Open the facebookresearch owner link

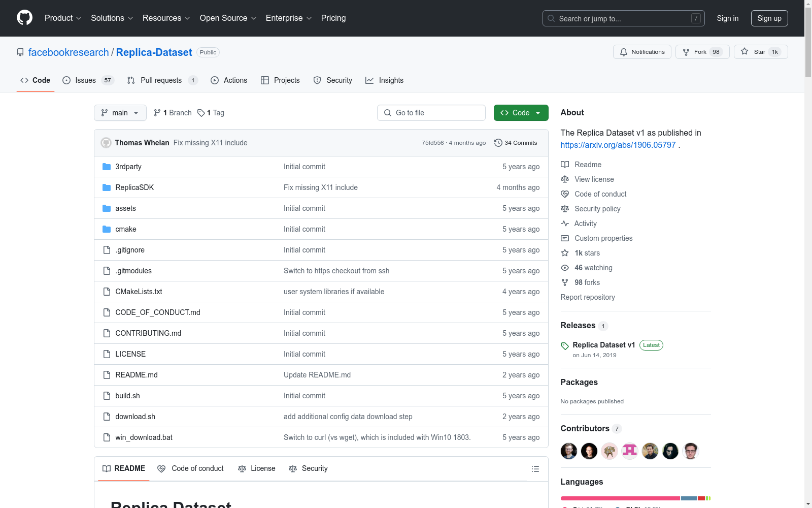click(x=69, y=52)
